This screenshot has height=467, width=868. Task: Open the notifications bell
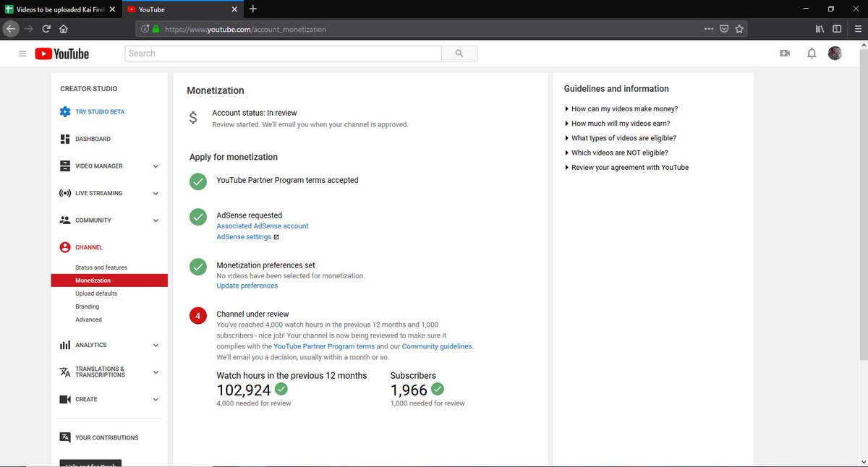812,53
